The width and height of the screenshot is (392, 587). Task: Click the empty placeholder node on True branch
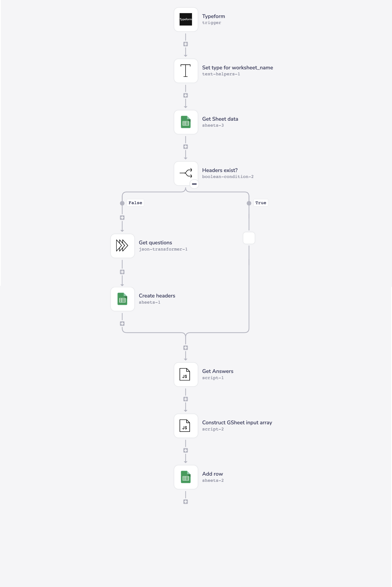click(249, 238)
